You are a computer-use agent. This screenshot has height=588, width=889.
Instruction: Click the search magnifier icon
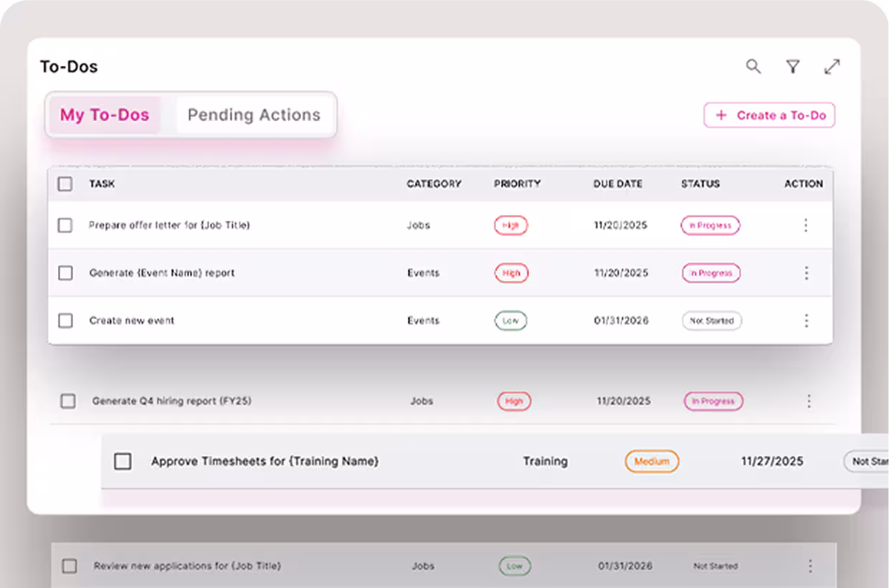pos(753,67)
